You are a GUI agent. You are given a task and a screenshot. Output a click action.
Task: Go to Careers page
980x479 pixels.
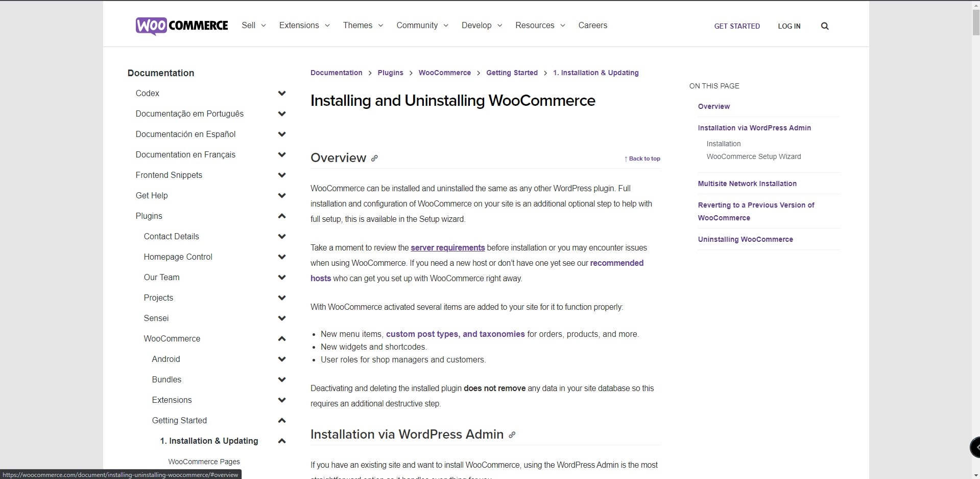[x=592, y=26]
